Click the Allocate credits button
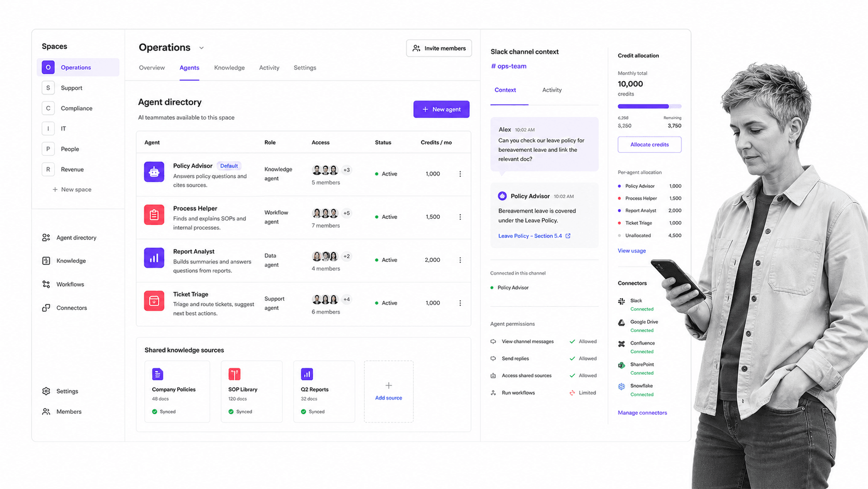The width and height of the screenshot is (868, 489). tap(649, 144)
